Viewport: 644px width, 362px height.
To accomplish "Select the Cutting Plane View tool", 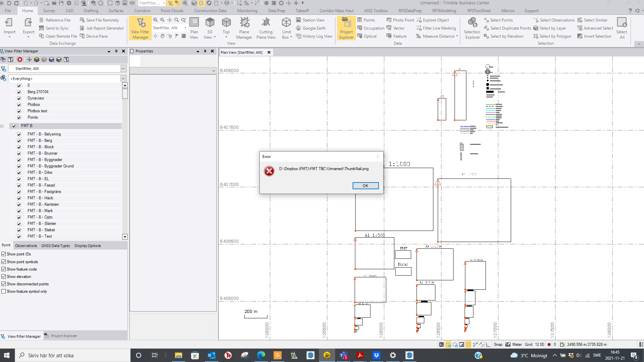I will [x=266, y=28].
